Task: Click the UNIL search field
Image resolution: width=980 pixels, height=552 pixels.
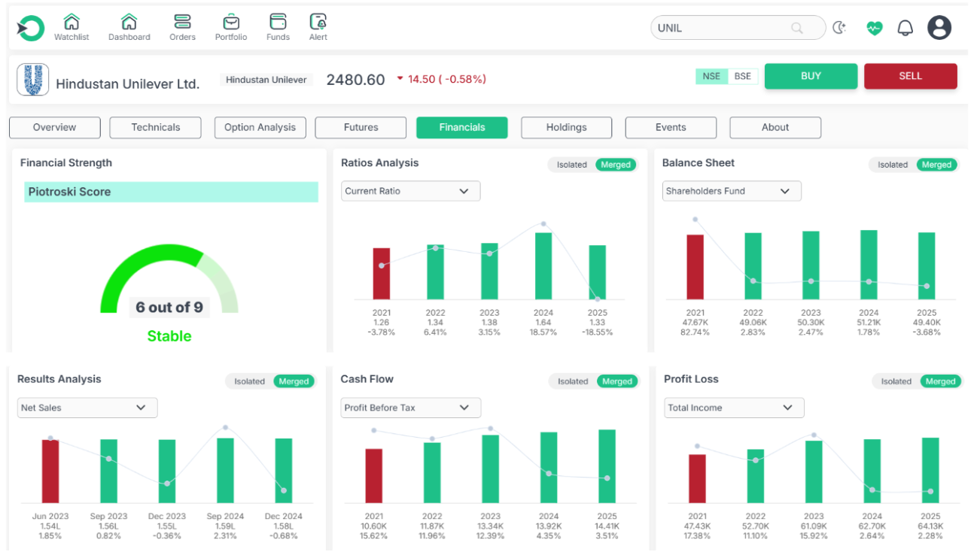Action: (x=723, y=29)
